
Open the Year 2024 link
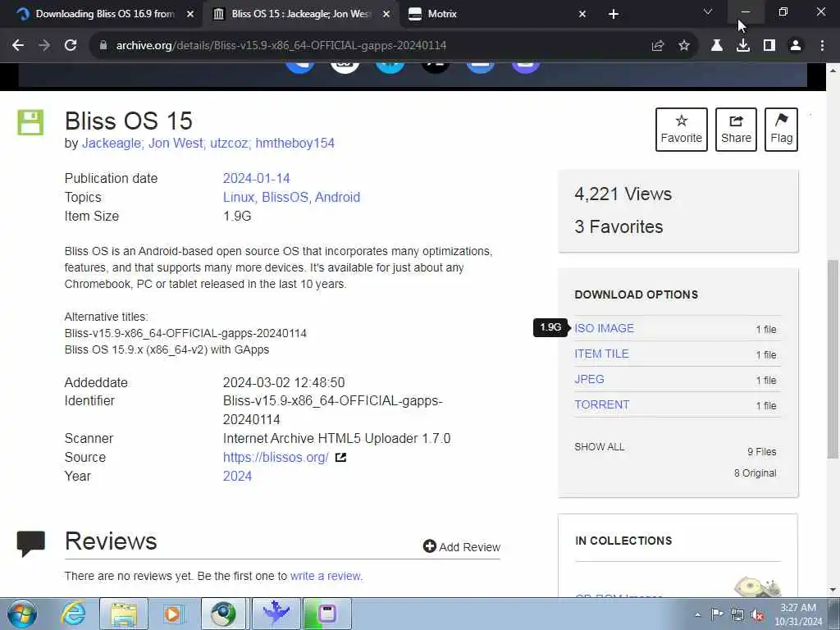[237, 477]
